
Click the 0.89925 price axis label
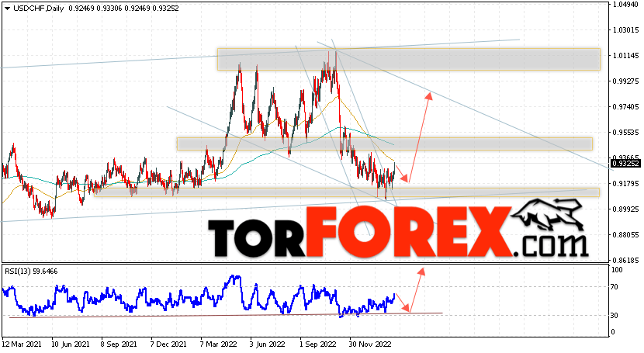pyautogui.click(x=626, y=209)
